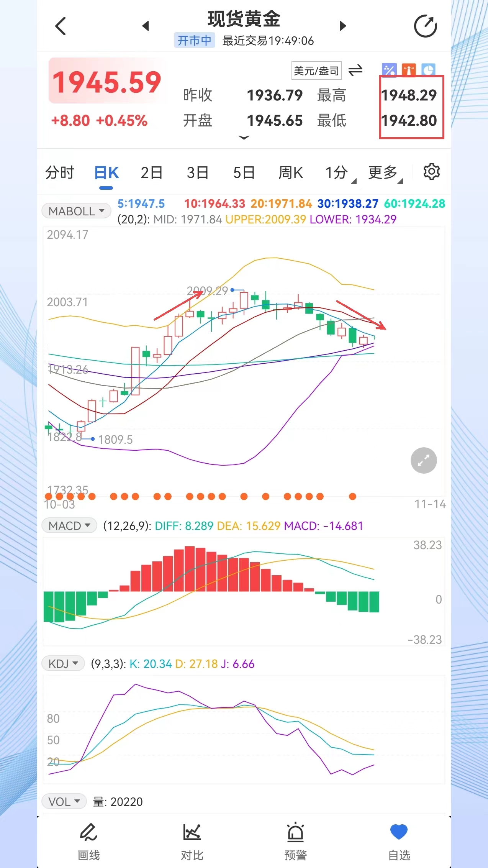Tap MA 5:1947.5 value

[141, 203]
